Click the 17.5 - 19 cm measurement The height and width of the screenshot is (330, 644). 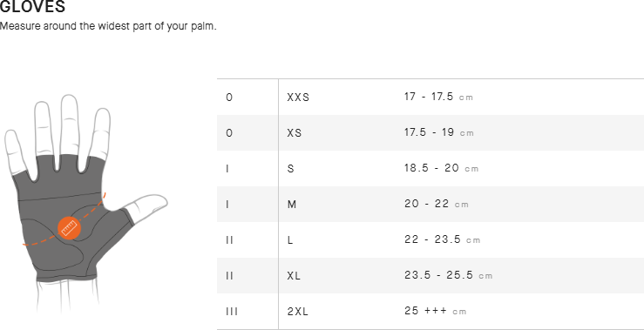pos(439,133)
